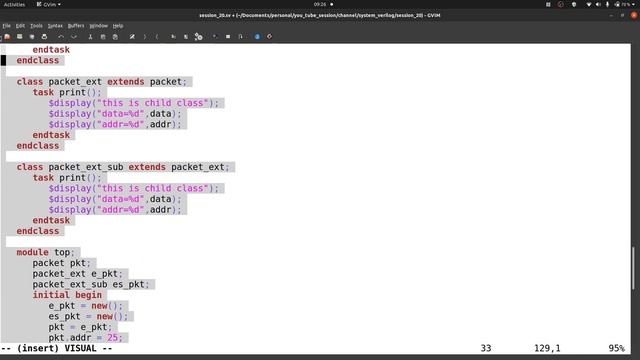Viewport: 640px width, 360px height.
Task: Click the microphone tray icon
Action: tap(607, 4)
